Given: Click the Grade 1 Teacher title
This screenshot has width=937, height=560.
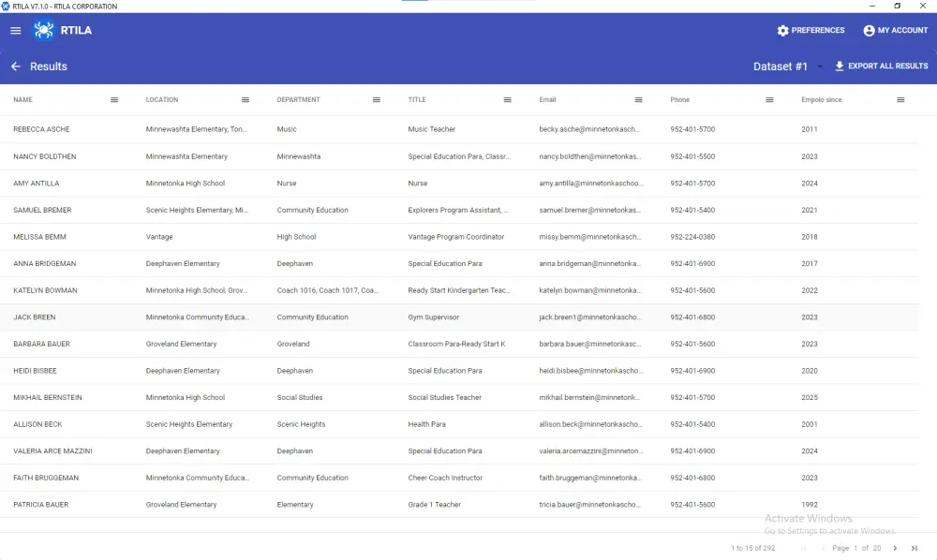Looking at the screenshot, I should coord(435,505).
